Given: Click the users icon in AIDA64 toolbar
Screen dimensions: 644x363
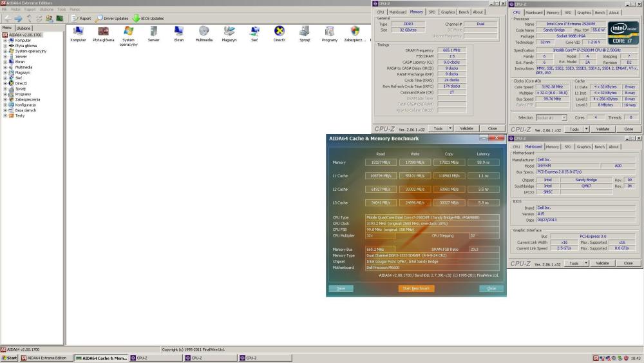Looking at the screenshot, I should (x=50, y=19).
